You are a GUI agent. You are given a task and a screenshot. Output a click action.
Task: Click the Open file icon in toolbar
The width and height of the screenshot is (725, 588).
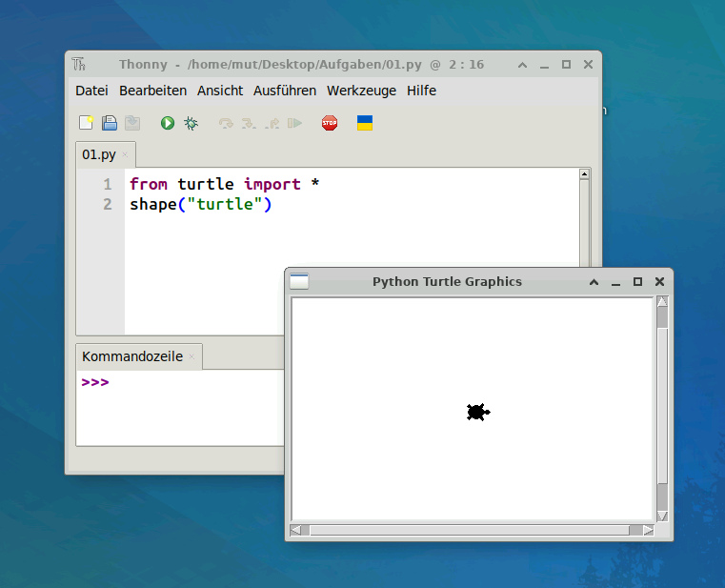pyautogui.click(x=110, y=123)
